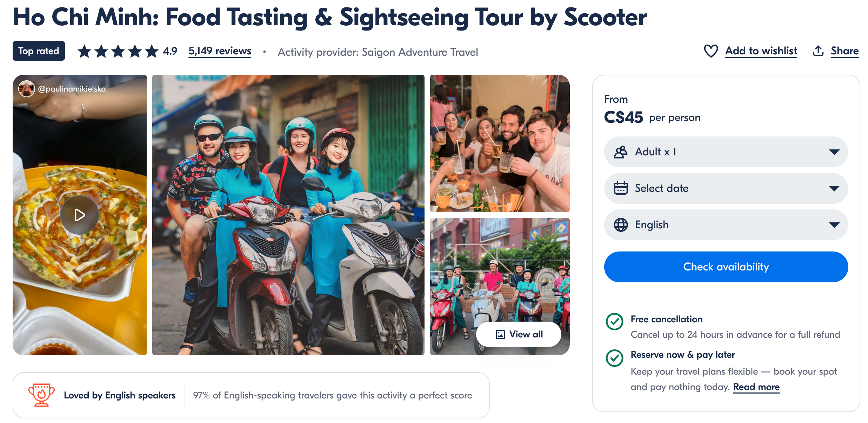
Task: Click the heart icon to add to wishlist
Action: point(711,51)
